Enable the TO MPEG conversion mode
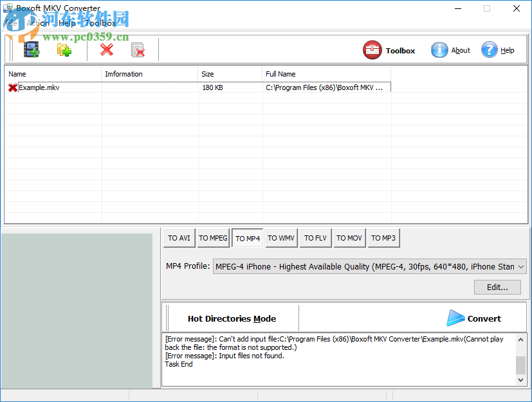The image size is (532, 402). pyautogui.click(x=213, y=237)
